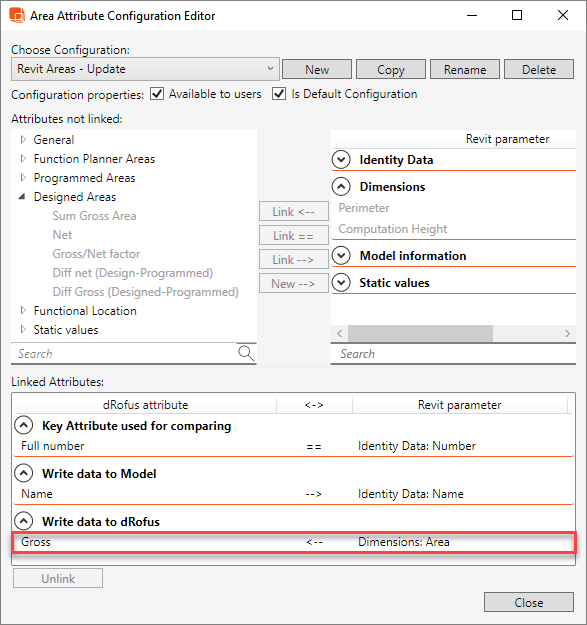Uncheck Is Default Configuration checkbox
587x625 pixels.
click(x=279, y=94)
